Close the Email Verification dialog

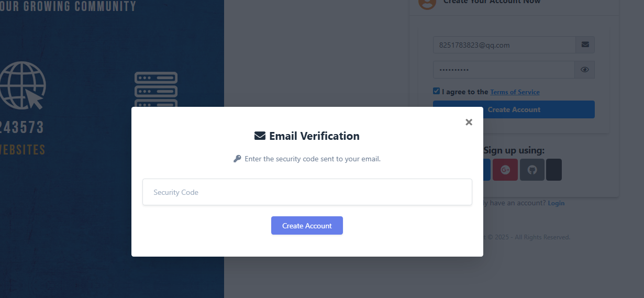[469, 122]
